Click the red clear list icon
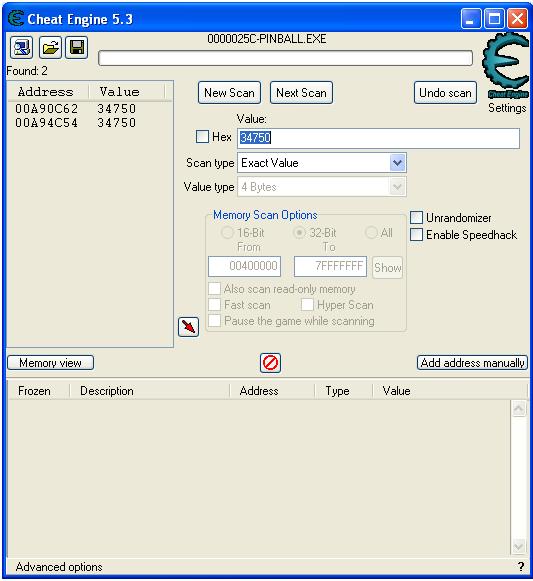This screenshot has height=581, width=533. (270, 363)
